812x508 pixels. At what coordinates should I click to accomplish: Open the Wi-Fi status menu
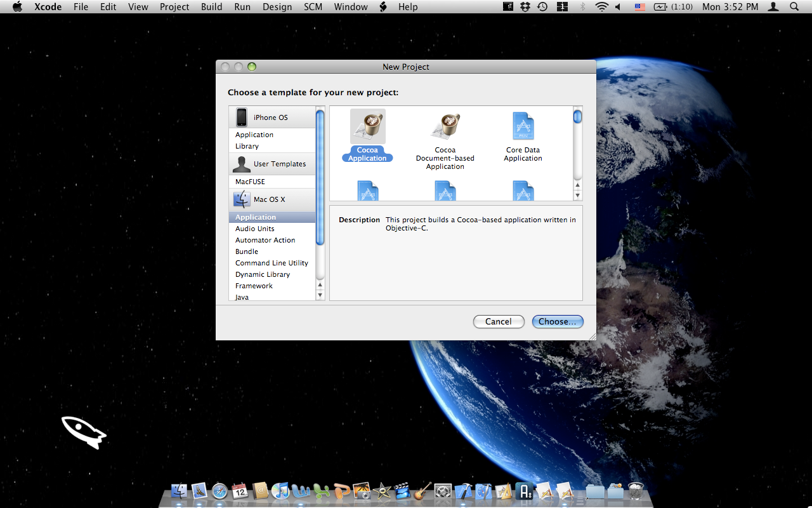coord(601,7)
